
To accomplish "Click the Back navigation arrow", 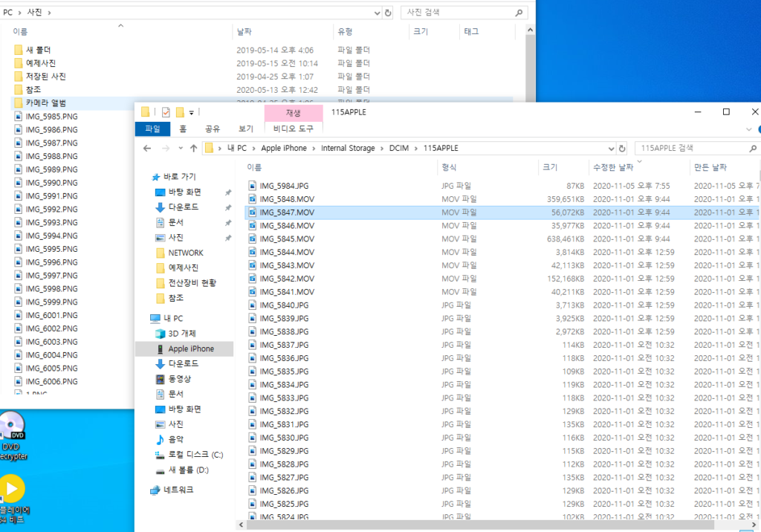I will click(x=147, y=148).
